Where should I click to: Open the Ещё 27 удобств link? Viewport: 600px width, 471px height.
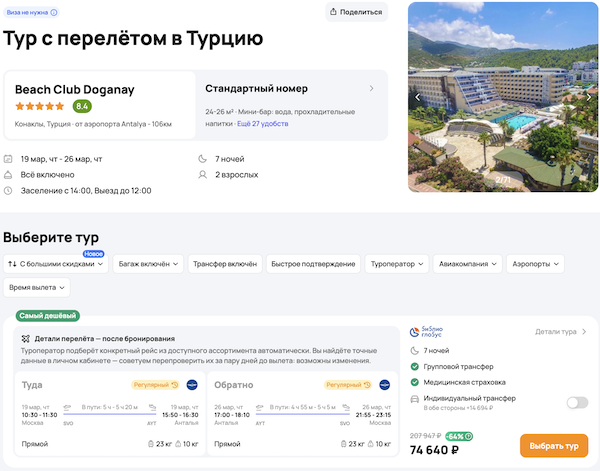click(x=263, y=123)
